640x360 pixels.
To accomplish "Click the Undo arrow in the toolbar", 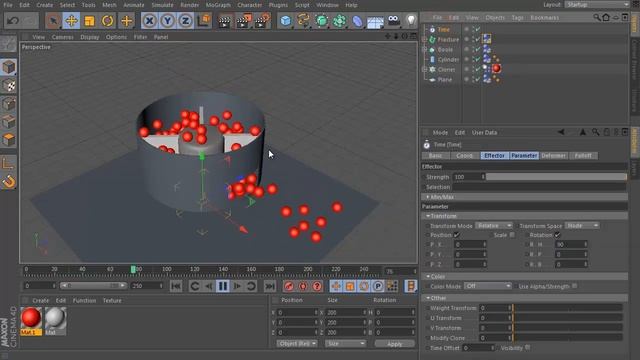I will click(x=13, y=20).
